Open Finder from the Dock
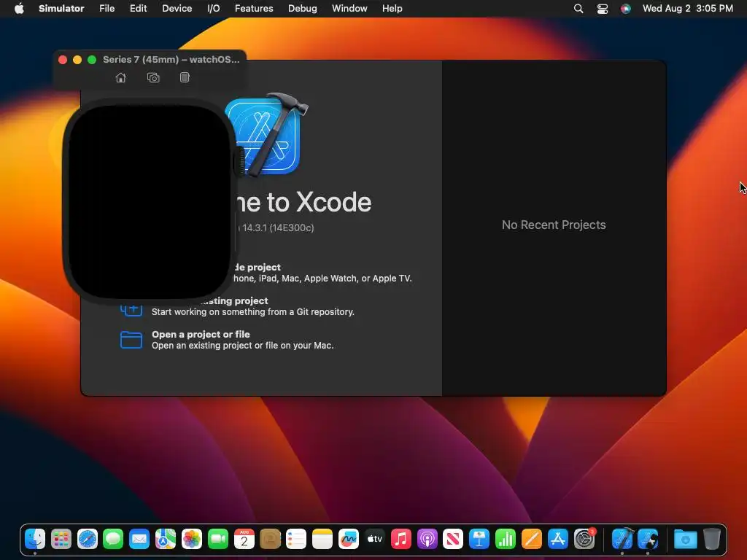747x560 pixels. tap(35, 539)
